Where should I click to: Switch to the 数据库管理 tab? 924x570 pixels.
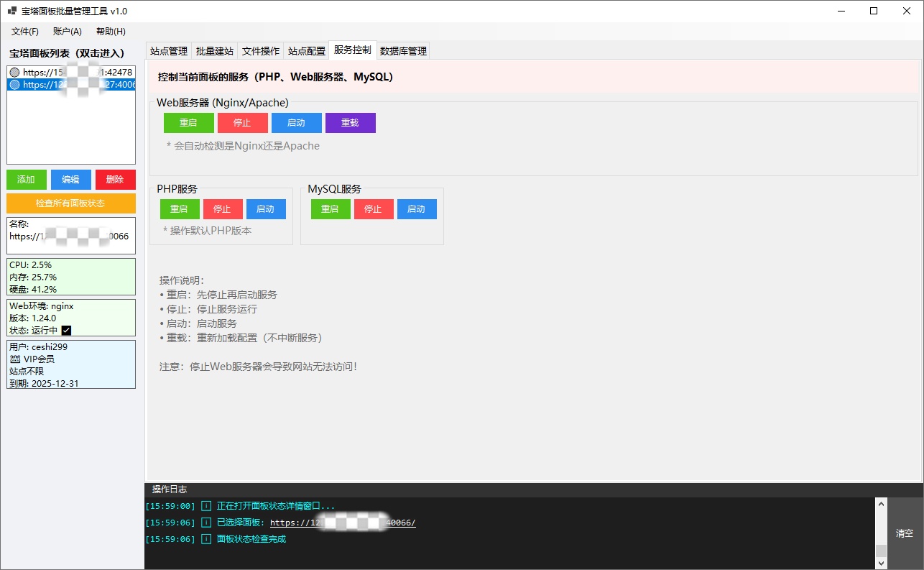[403, 51]
